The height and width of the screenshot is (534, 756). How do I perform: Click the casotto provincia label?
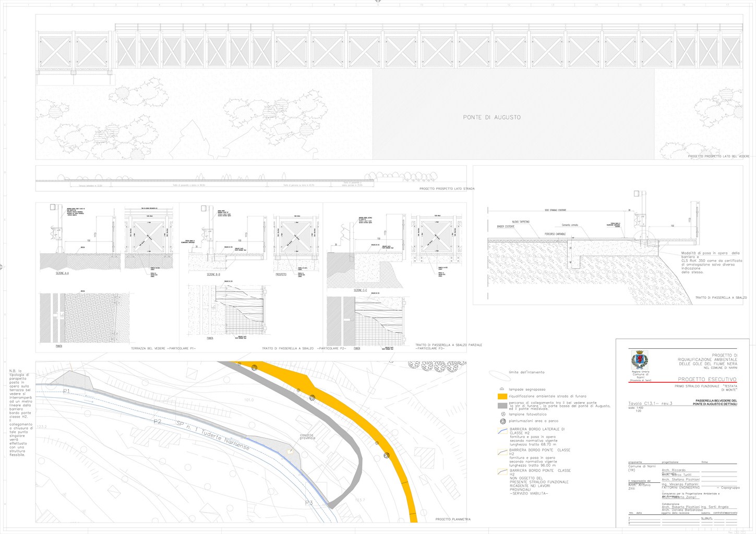[307, 436]
